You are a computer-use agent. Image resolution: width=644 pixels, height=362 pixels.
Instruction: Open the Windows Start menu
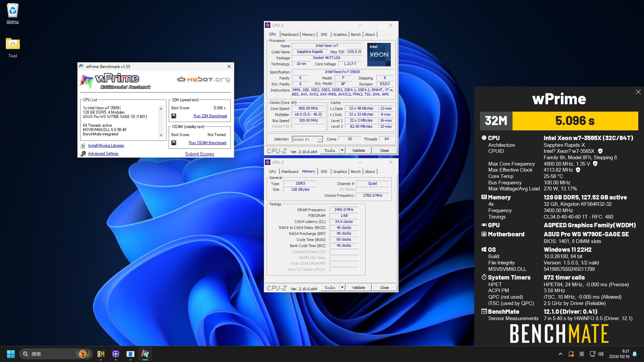[x=11, y=354]
